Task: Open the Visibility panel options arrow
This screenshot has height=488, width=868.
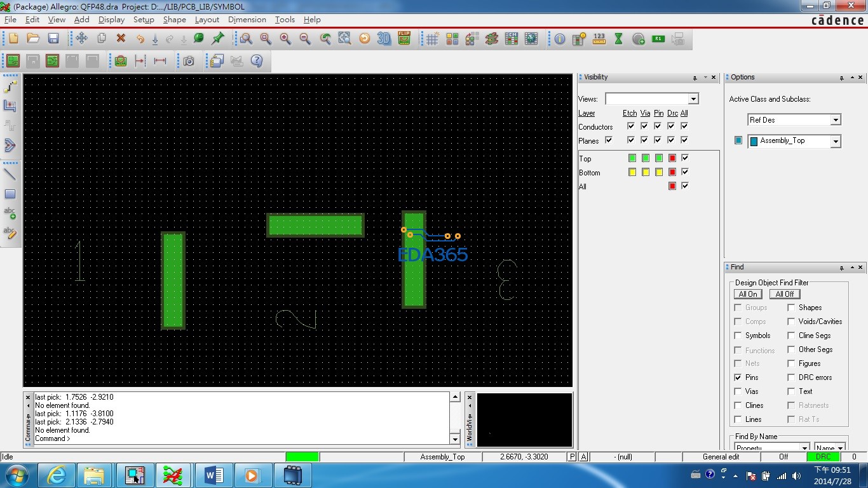Action: coord(705,78)
